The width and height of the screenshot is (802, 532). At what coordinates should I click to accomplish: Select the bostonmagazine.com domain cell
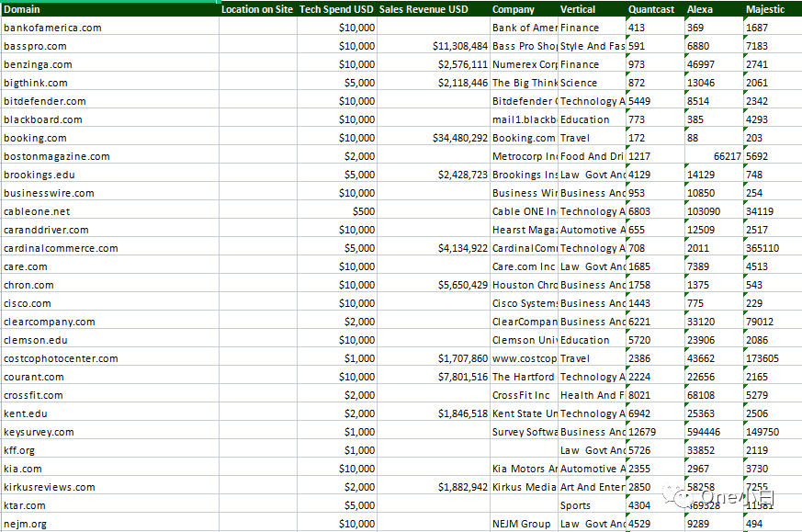click(x=56, y=156)
